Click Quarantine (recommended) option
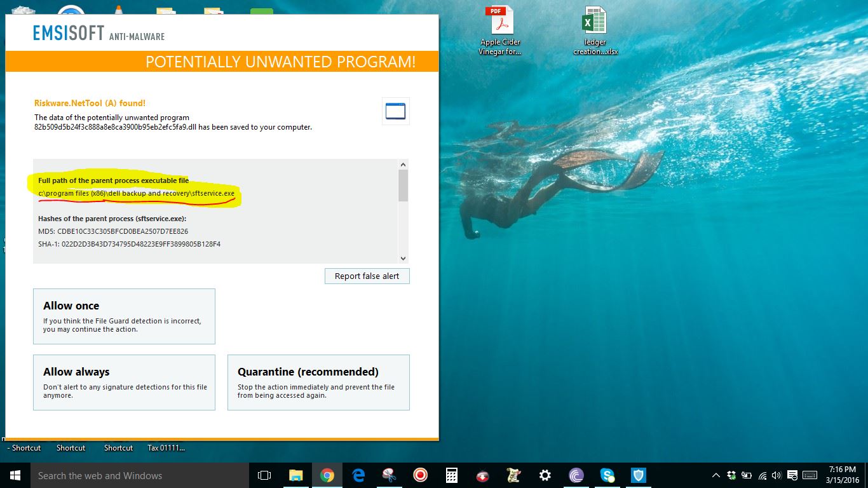868x488 pixels. tap(318, 383)
